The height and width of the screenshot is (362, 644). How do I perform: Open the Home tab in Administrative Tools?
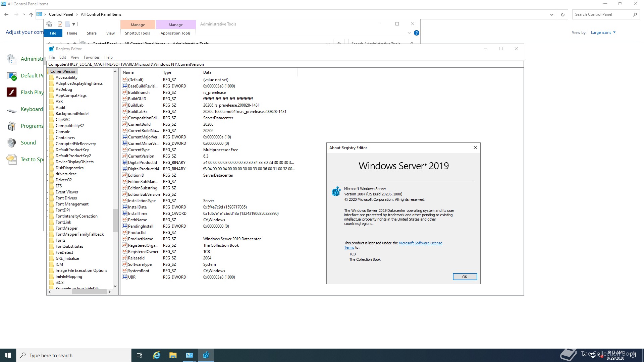coord(72,33)
